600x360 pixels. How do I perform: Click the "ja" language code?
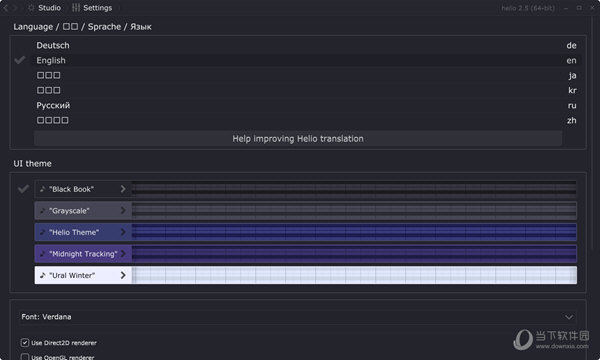572,76
